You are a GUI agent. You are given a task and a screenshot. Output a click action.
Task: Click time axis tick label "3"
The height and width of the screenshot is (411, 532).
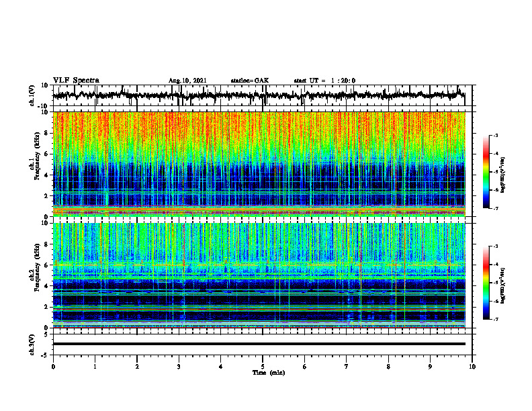click(x=179, y=367)
